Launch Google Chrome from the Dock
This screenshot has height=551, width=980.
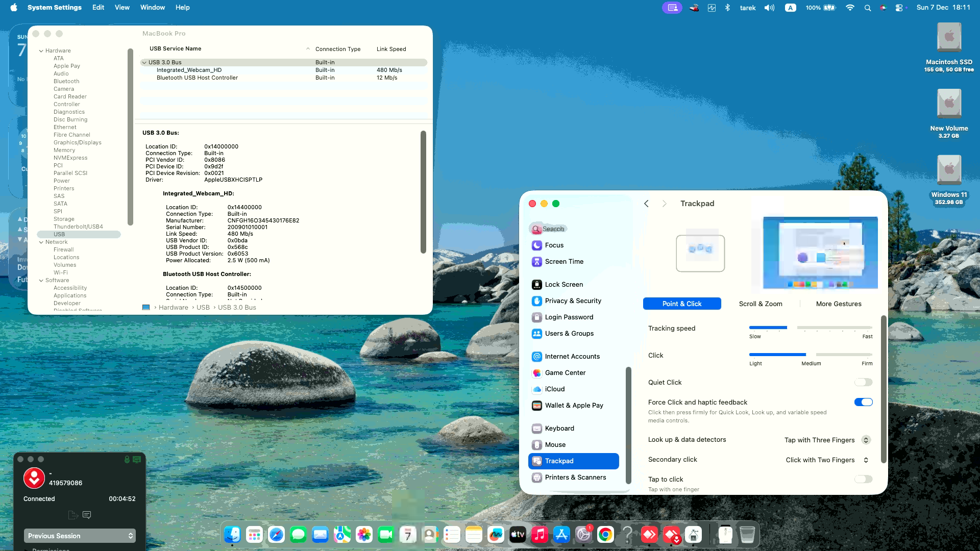pos(605,535)
